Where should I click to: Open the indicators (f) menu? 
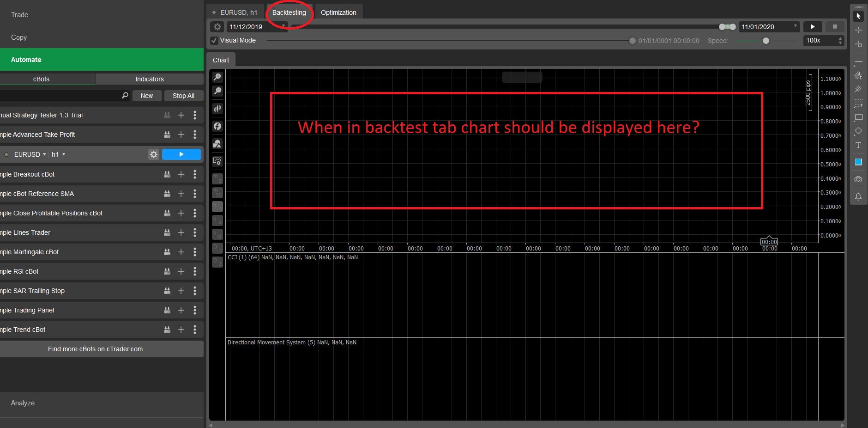[x=217, y=126]
